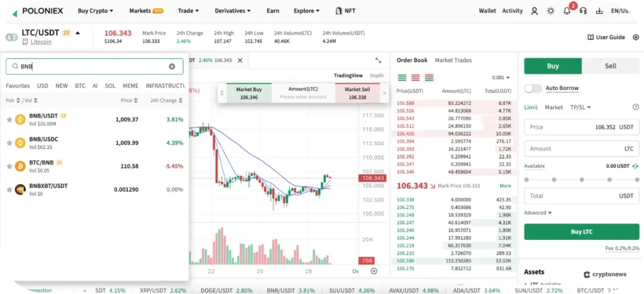Switch theme with the sun icon
Screen dimensions: 644x294
pos(551,11)
